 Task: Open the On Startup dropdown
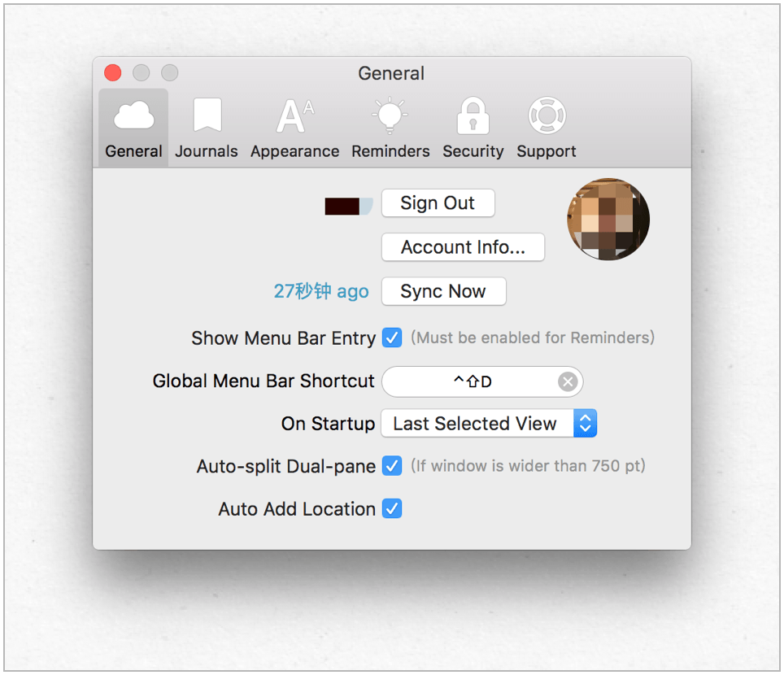489,424
